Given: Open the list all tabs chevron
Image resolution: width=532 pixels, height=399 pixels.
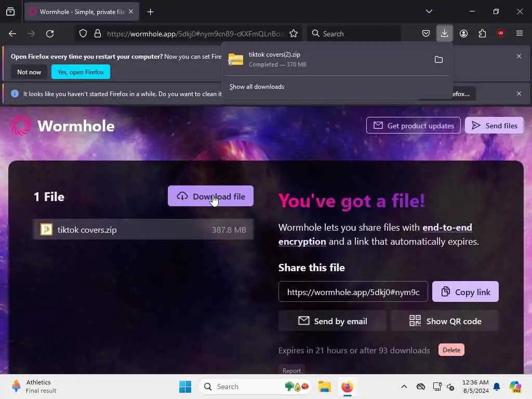Looking at the screenshot, I should click(x=429, y=11).
